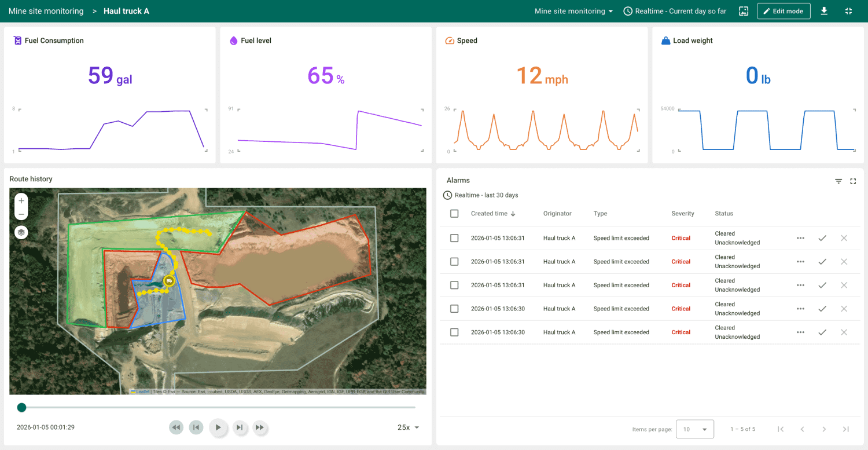
Task: Open details menu for last 13:06:30 alarm
Action: (800, 332)
